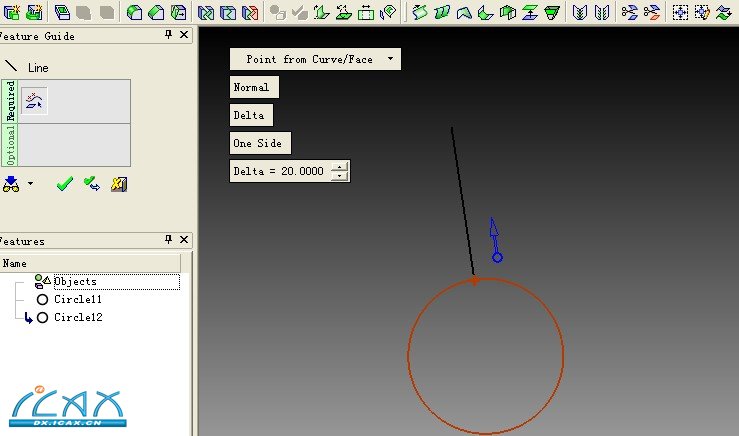
Task: Click the dashed box with pencil icon
Action: coord(702,12)
